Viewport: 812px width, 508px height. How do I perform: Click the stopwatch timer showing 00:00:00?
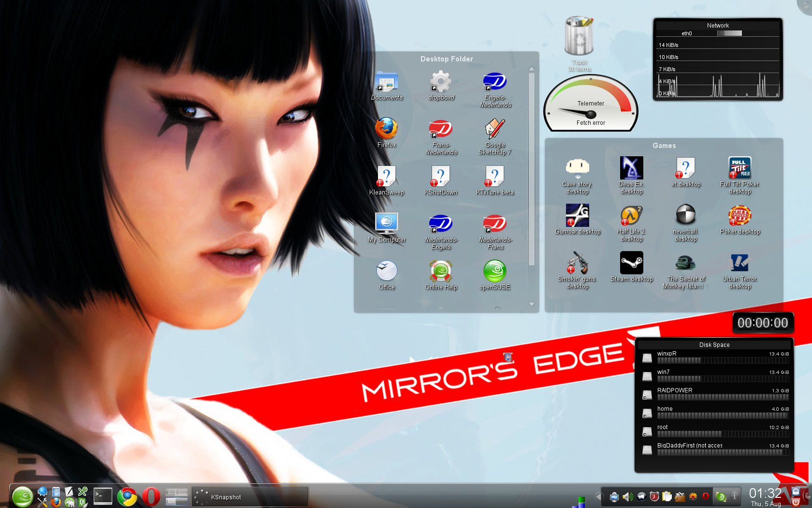(x=763, y=323)
